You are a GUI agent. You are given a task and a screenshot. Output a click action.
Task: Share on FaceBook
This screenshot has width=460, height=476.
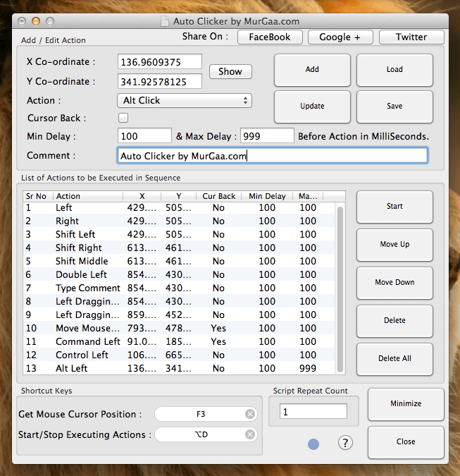coord(270,37)
